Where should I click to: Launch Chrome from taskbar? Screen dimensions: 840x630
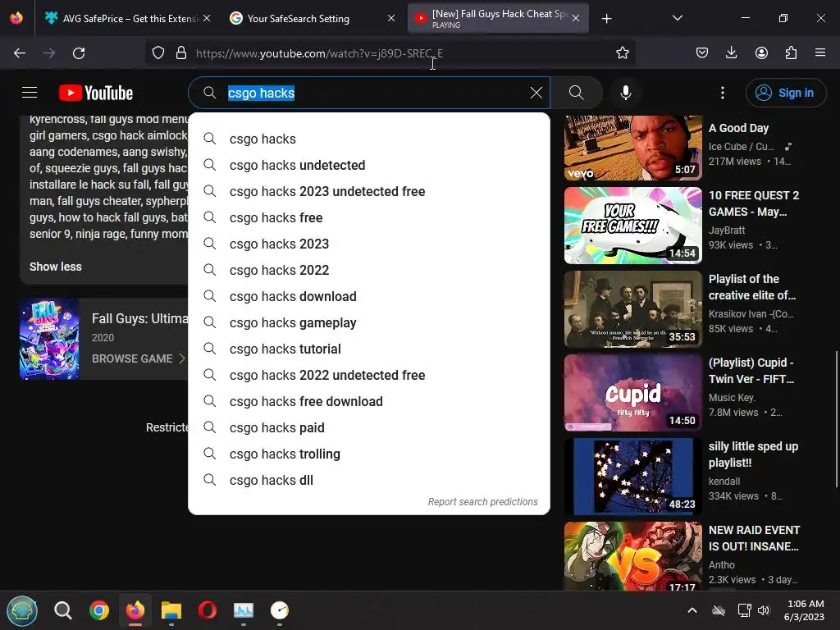pos(99,610)
